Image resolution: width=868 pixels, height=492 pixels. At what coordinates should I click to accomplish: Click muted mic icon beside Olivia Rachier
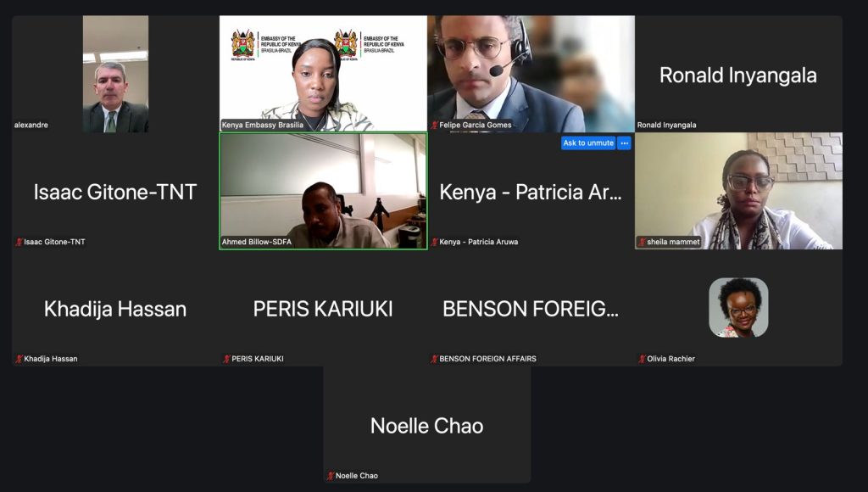(643, 359)
